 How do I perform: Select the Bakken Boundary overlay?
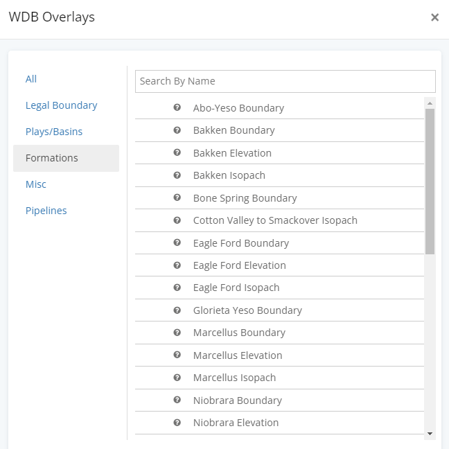279,130
